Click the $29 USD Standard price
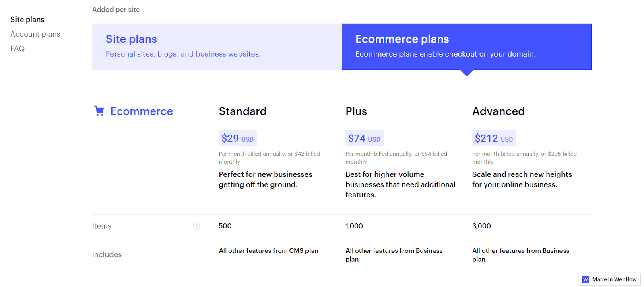Viewport: 644px width, 287px height. (238, 138)
